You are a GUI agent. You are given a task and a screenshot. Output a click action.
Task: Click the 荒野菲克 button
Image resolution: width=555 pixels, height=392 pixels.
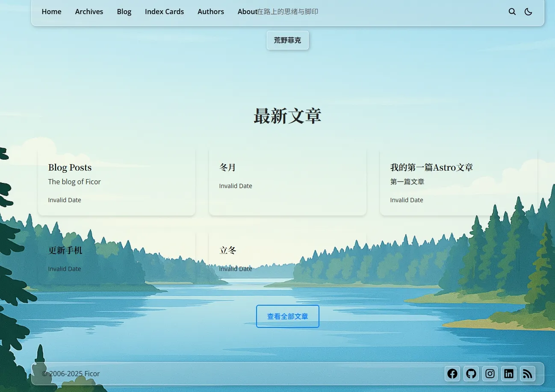pyautogui.click(x=287, y=40)
